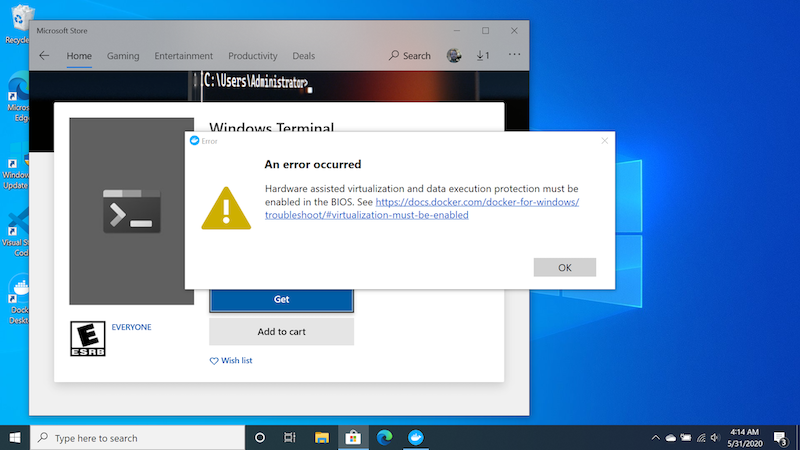Click the Docker whale icon in Error title bar
The width and height of the screenshot is (800, 450).
point(194,141)
